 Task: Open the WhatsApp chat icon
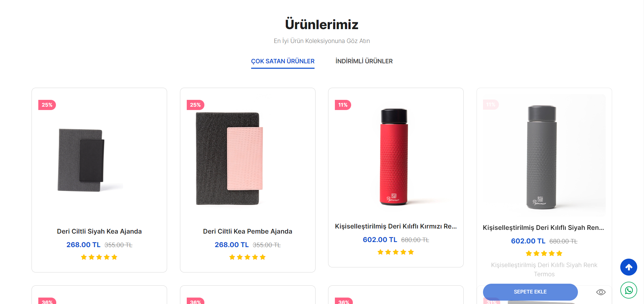628,290
